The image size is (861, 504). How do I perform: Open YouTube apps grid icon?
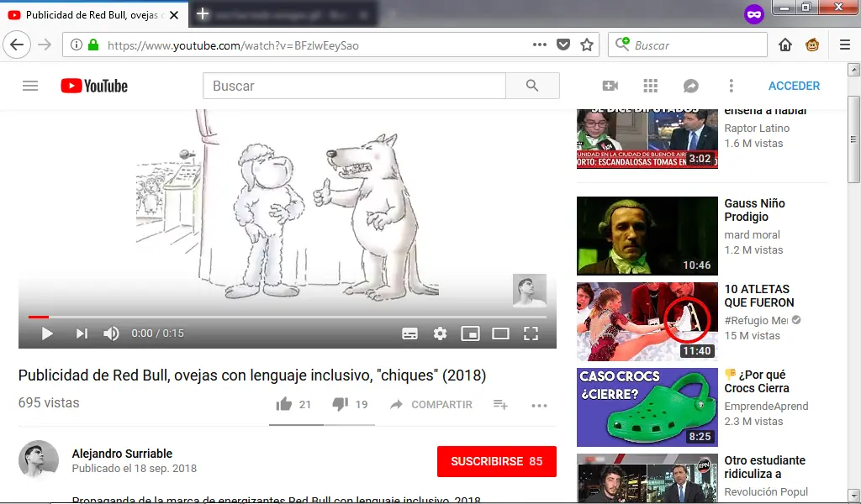651,86
